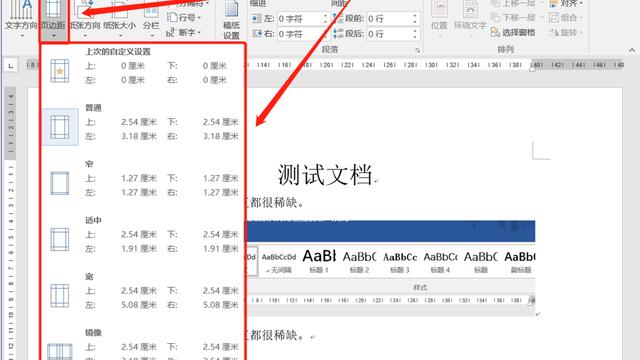Select the 窄 narrow margin preset

point(143,179)
